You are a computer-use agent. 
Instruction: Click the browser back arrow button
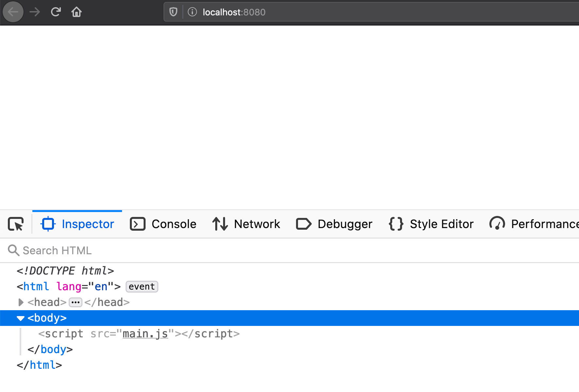point(13,12)
